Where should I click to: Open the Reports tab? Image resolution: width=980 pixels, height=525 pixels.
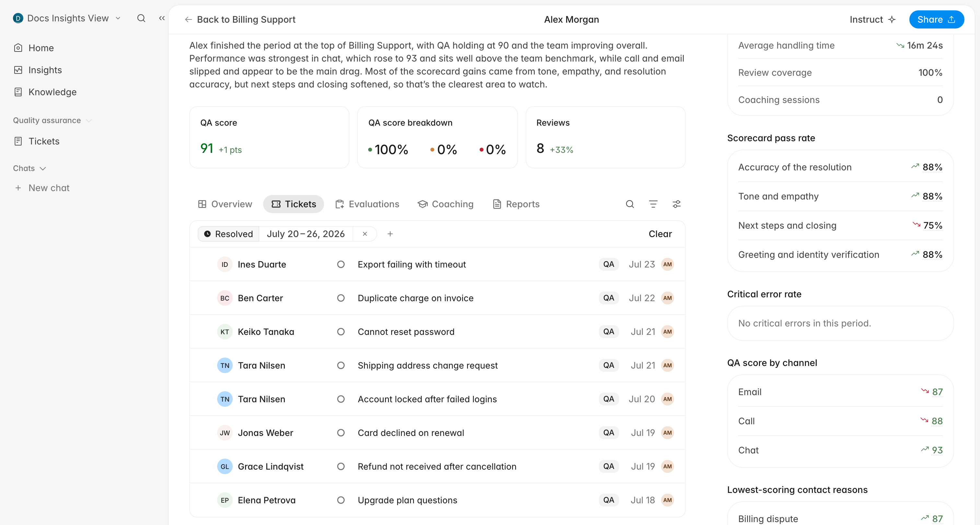(x=516, y=204)
